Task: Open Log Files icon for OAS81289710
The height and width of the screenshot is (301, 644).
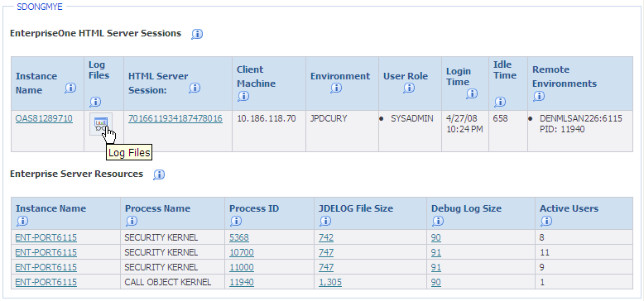Action: (101, 124)
